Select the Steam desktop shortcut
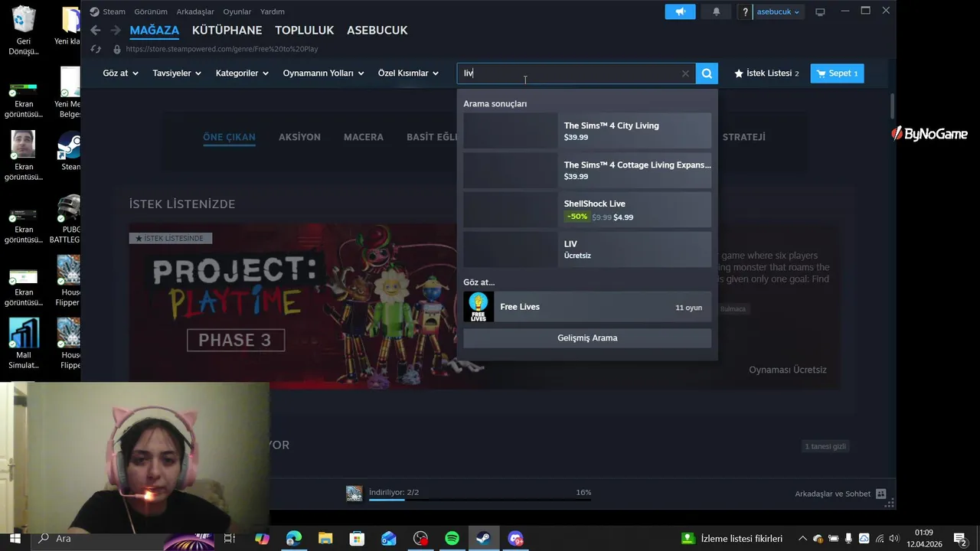980x551 pixels. pyautogui.click(x=70, y=151)
